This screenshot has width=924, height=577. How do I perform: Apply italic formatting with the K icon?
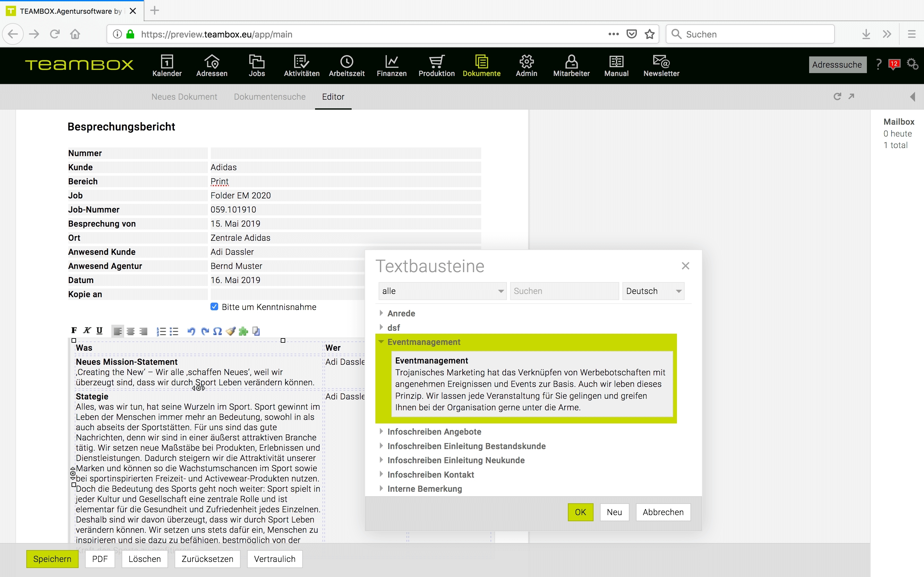coord(87,330)
